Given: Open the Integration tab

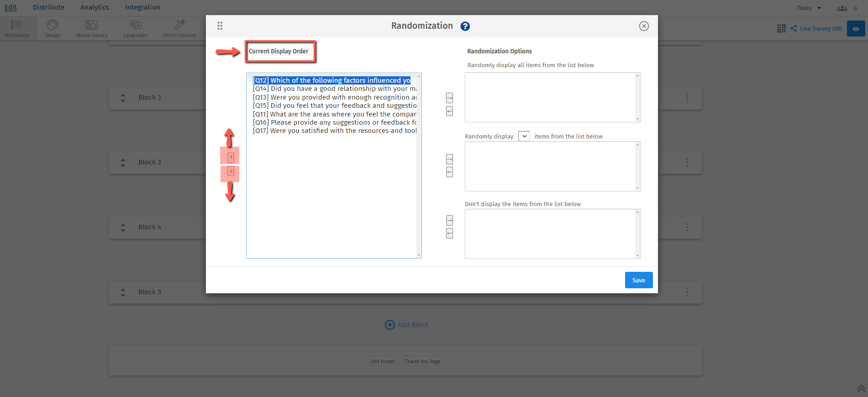Looking at the screenshot, I should (142, 7).
